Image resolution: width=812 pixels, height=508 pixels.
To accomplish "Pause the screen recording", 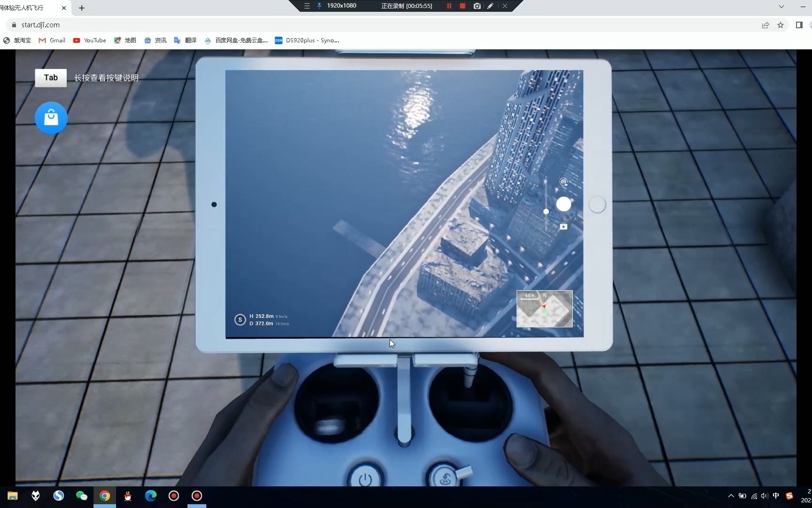I will click(x=449, y=6).
